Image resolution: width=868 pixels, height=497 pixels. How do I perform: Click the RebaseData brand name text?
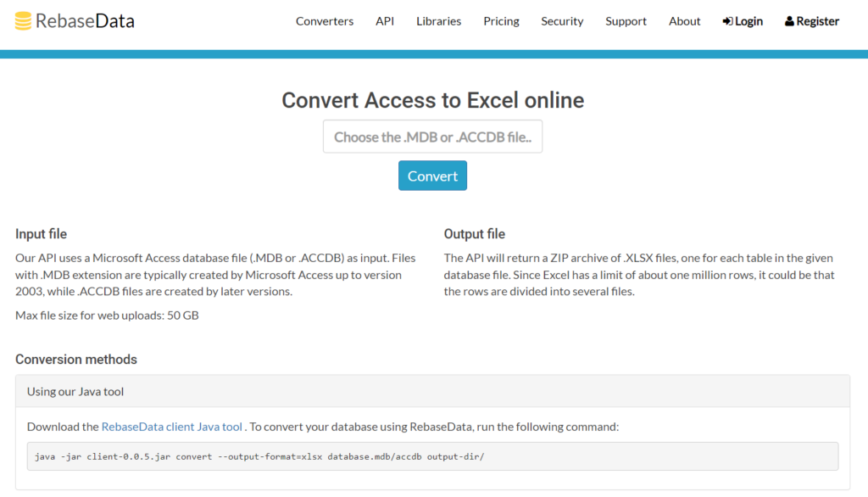[x=85, y=21]
